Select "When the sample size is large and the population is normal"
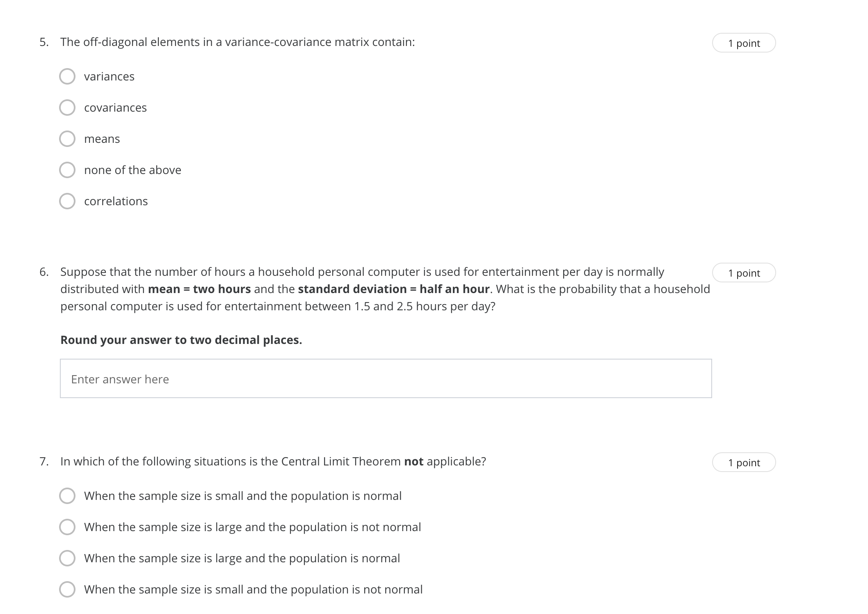The image size is (868, 614). pyautogui.click(x=67, y=558)
